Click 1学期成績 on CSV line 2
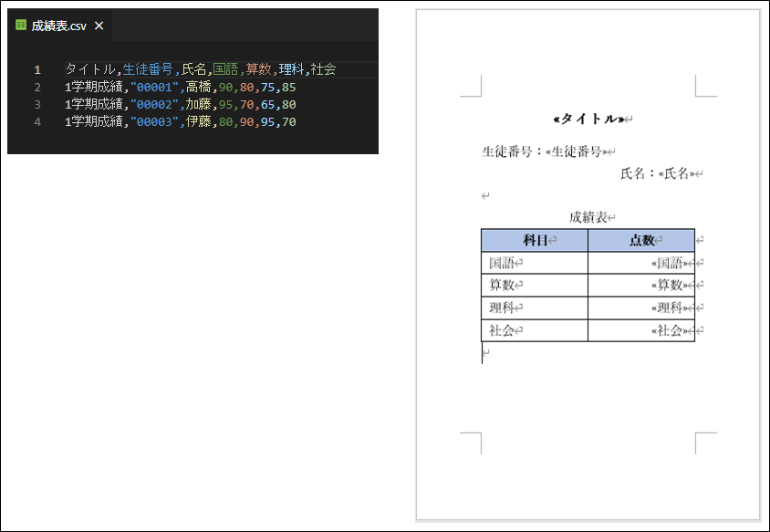The image size is (770, 532). 93,87
